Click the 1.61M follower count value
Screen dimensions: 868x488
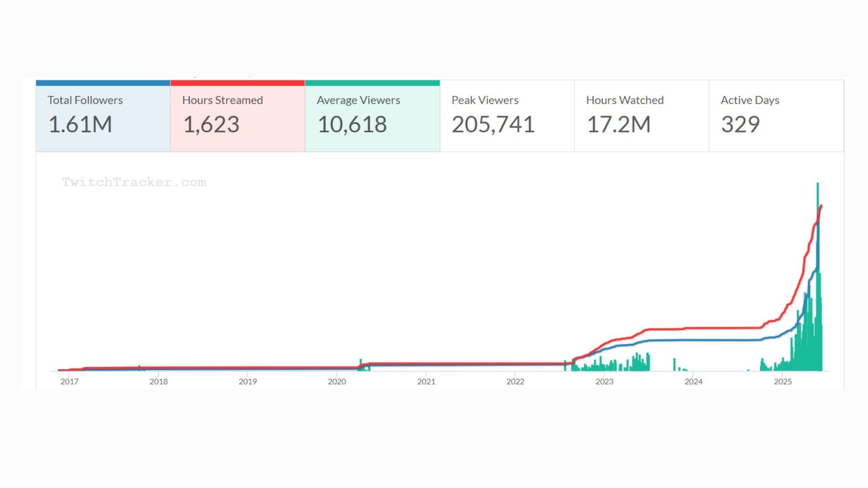click(80, 125)
